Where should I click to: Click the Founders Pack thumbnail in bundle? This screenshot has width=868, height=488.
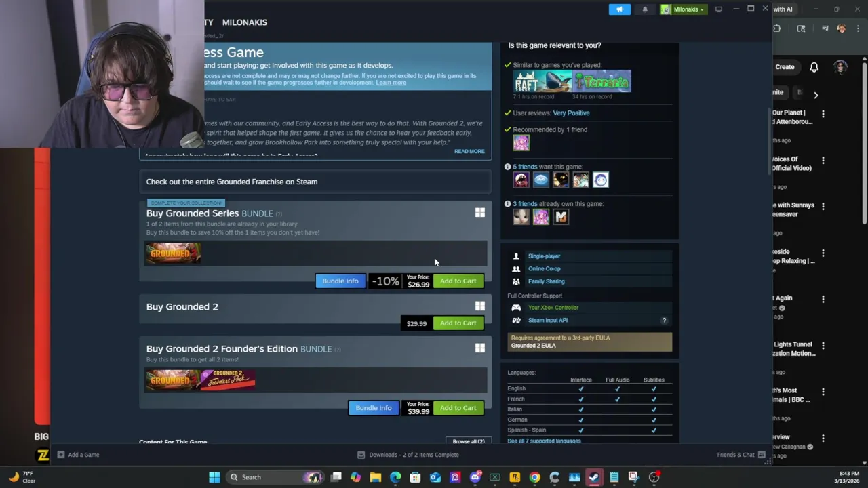pyautogui.click(x=229, y=380)
